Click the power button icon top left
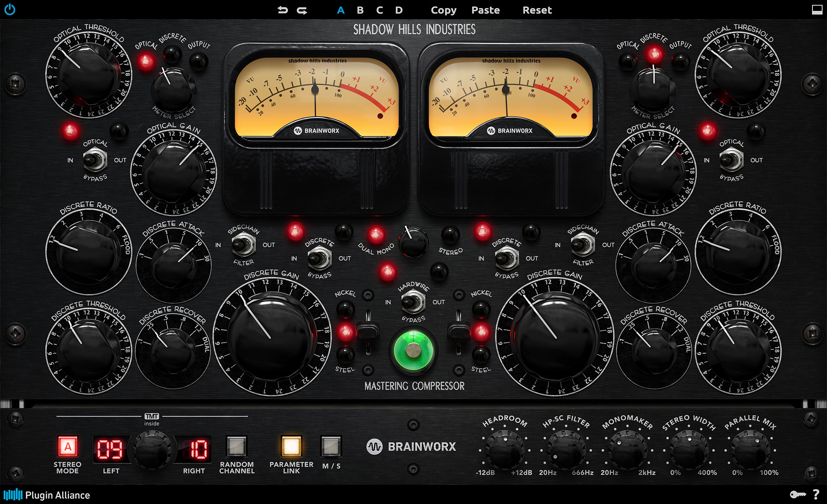The height and width of the screenshot is (504, 827). [x=10, y=10]
